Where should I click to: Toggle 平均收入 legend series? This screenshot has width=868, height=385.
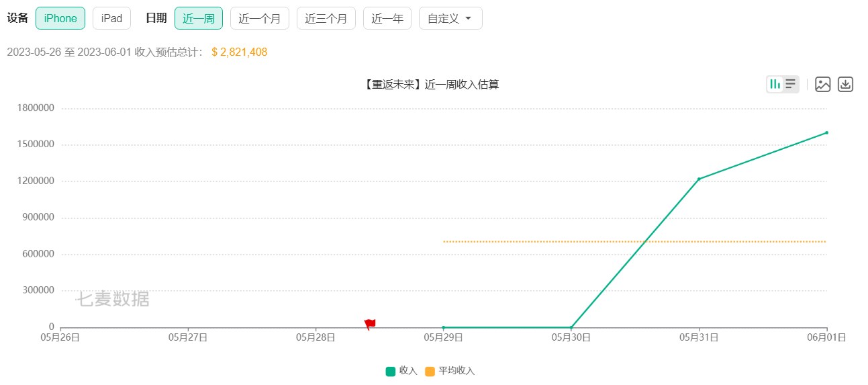450,371
